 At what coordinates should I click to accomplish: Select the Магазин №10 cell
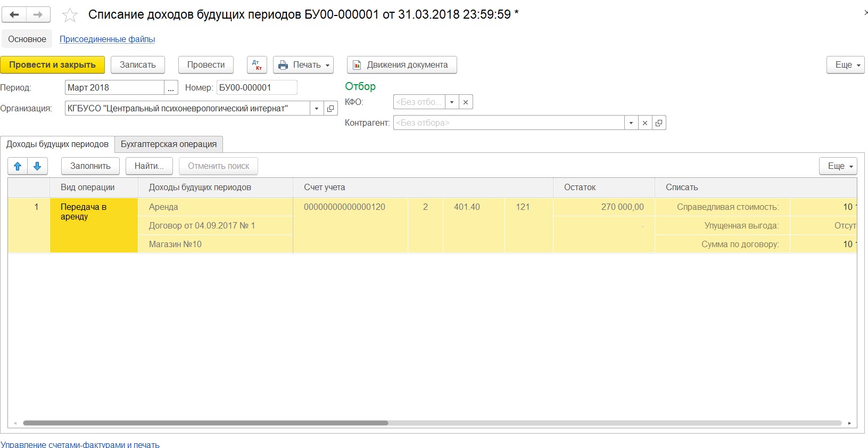coord(216,245)
